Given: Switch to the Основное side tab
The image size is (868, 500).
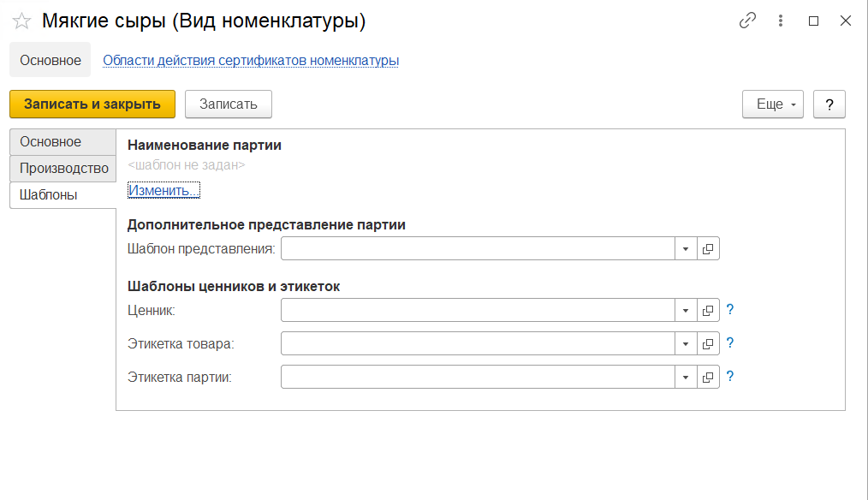Looking at the screenshot, I should [x=51, y=142].
